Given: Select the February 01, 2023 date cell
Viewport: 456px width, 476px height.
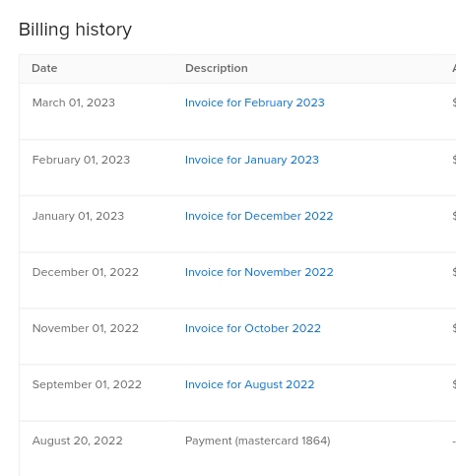Looking at the screenshot, I should point(81,160).
